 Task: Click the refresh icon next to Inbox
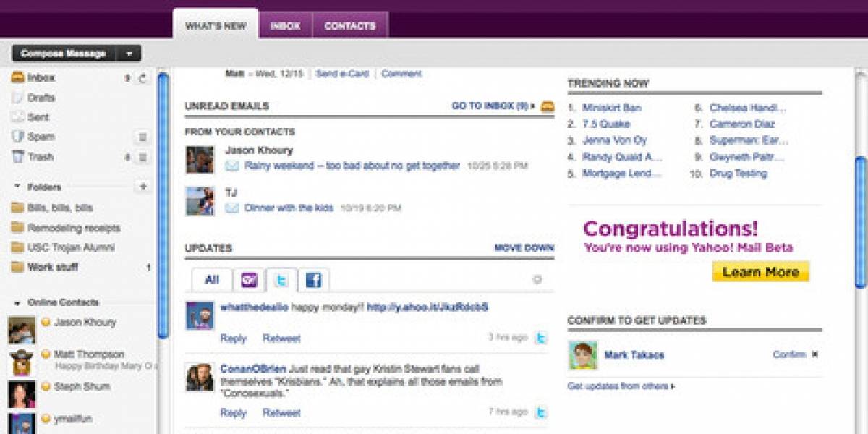(142, 78)
